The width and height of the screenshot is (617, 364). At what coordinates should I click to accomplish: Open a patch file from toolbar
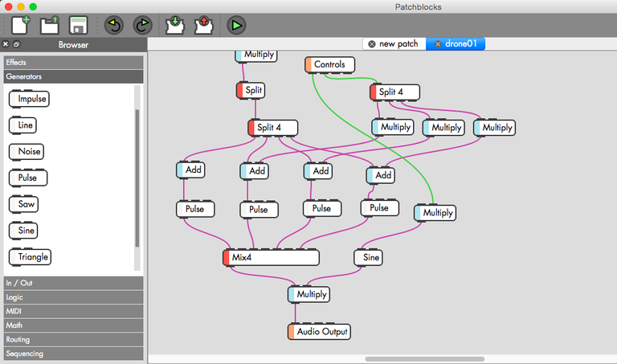(x=50, y=25)
